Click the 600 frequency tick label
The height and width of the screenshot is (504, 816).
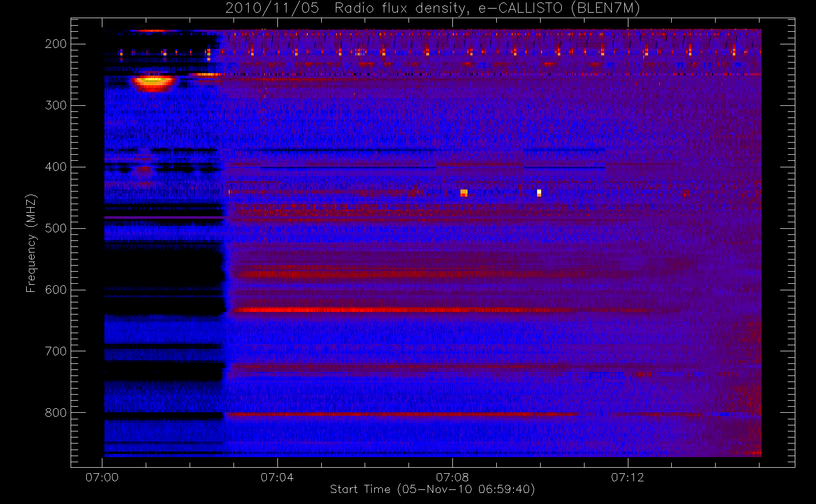click(x=55, y=290)
